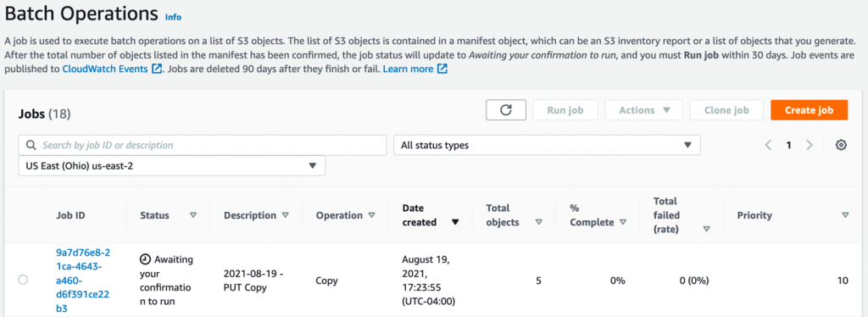Select radio button for job 9a7d76e8
868x317 pixels.
click(x=23, y=280)
